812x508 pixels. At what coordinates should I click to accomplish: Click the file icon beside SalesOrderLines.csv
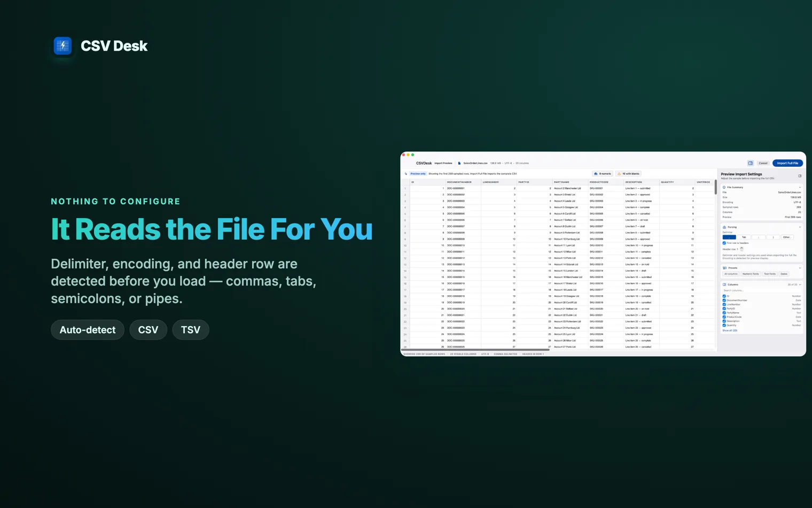click(459, 163)
